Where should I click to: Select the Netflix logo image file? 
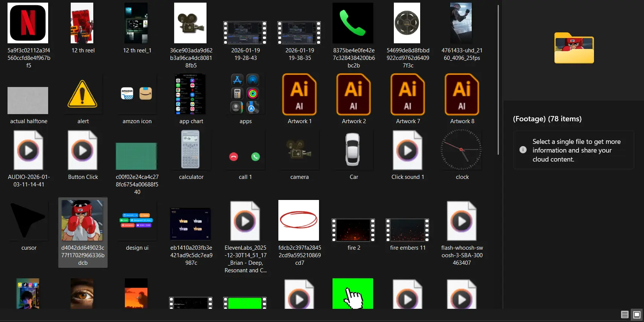(x=28, y=23)
